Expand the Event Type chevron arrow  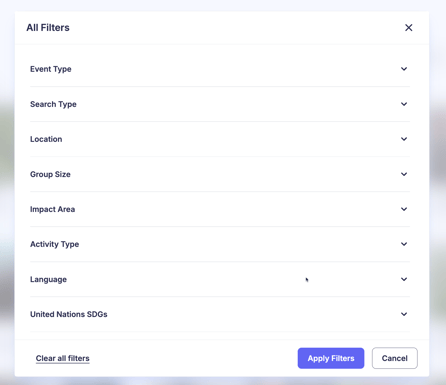(x=404, y=69)
